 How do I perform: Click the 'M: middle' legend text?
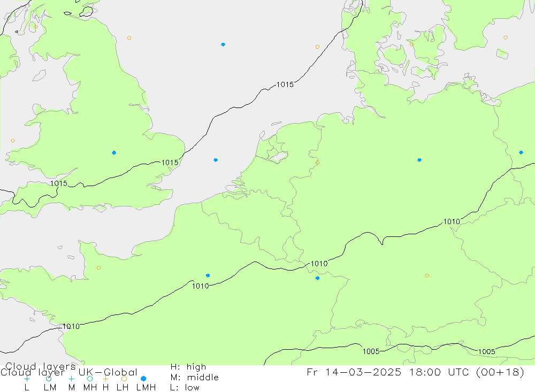point(195,378)
